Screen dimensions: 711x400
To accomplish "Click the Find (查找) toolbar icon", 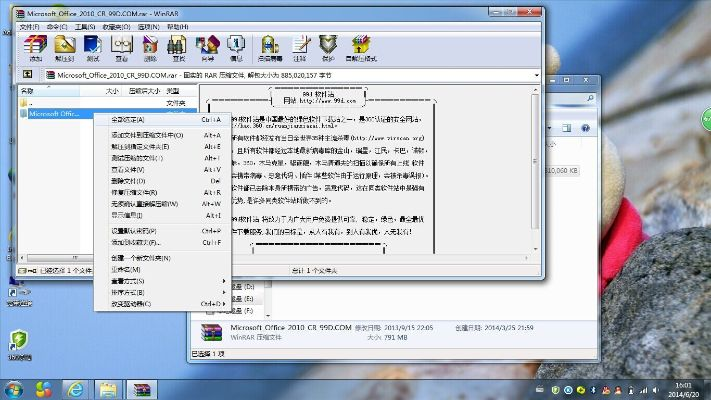I will (179, 47).
